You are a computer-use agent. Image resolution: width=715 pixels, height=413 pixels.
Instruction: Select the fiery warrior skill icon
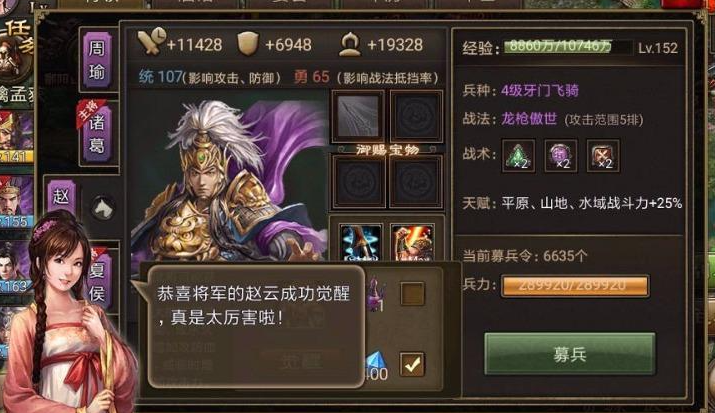[412, 243]
